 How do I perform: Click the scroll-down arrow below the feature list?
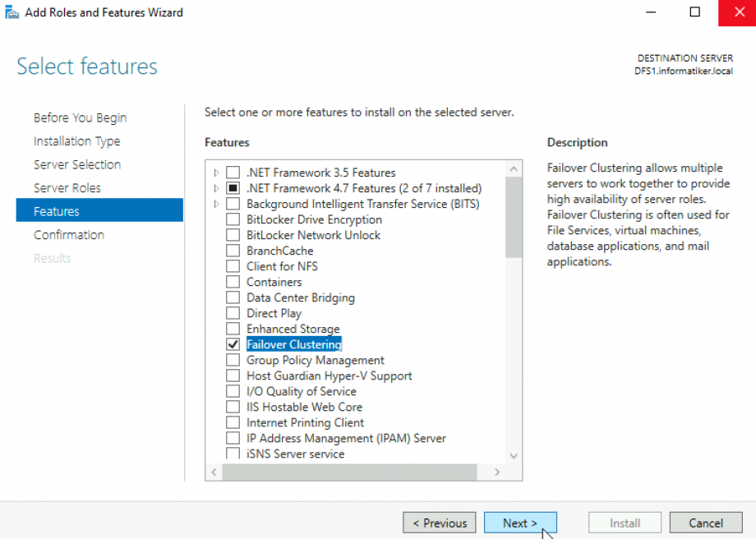coord(514,455)
